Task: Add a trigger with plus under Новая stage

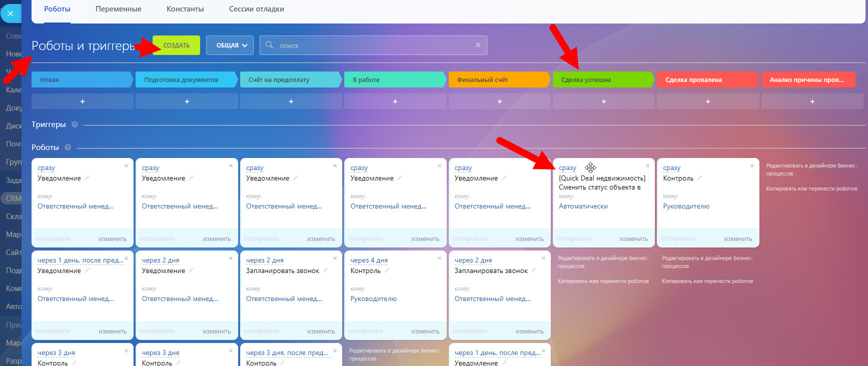Action: click(x=83, y=101)
